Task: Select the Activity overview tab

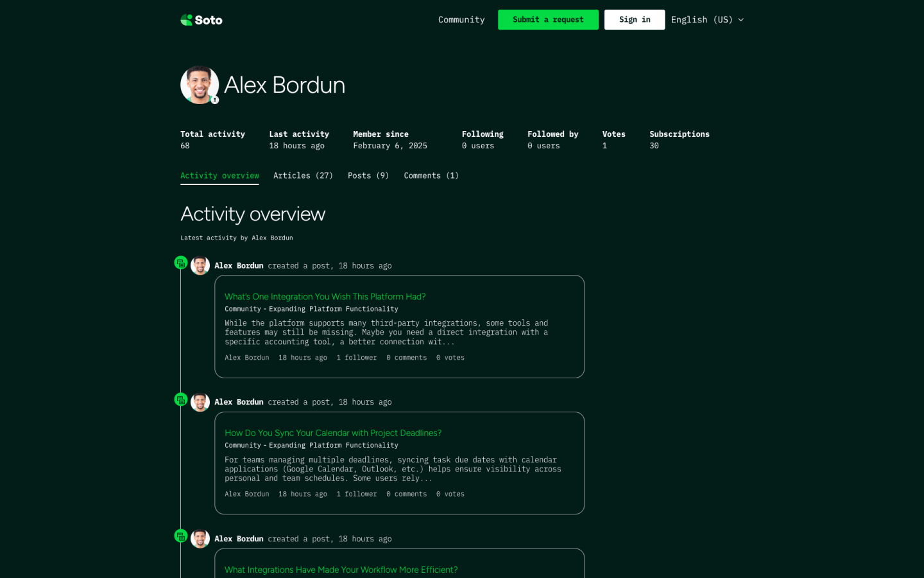Action: [219, 175]
